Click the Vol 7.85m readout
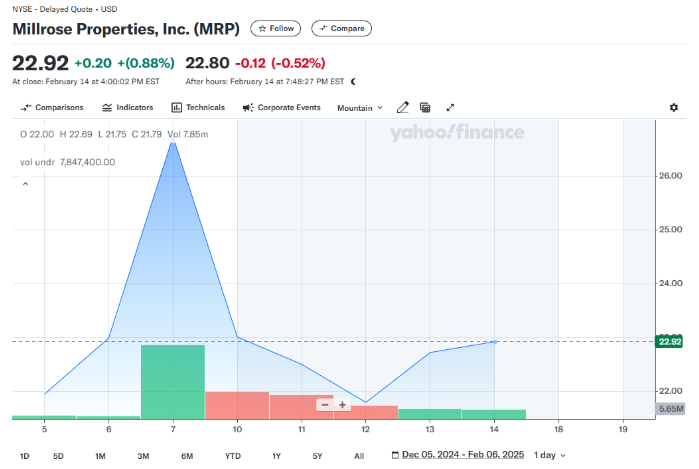699x469 pixels. (x=188, y=134)
